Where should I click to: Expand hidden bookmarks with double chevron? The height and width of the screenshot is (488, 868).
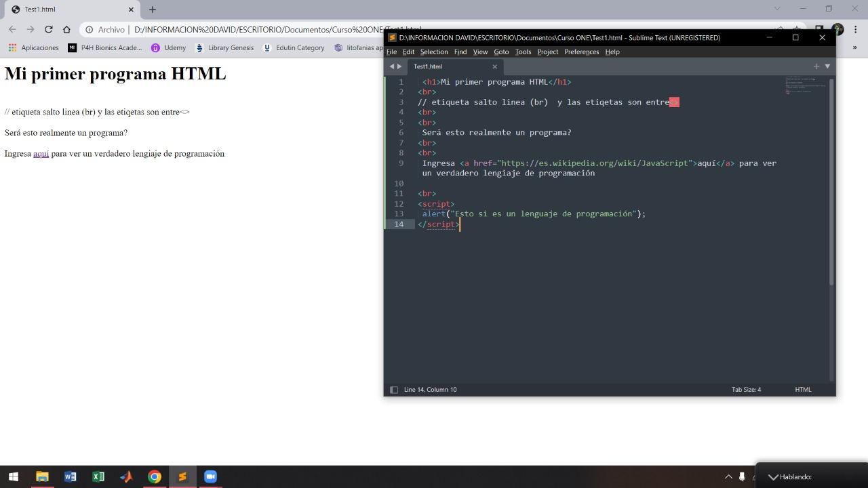point(854,47)
